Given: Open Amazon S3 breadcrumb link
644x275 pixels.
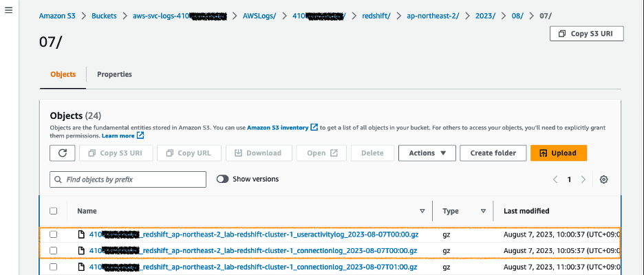Looking at the screenshot, I should (57, 16).
